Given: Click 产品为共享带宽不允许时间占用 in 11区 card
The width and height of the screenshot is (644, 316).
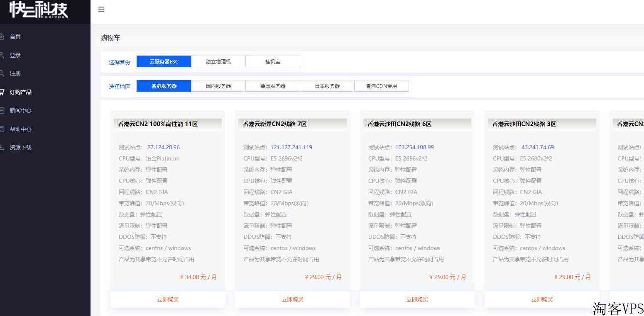Looking at the screenshot, I should 157,259.
